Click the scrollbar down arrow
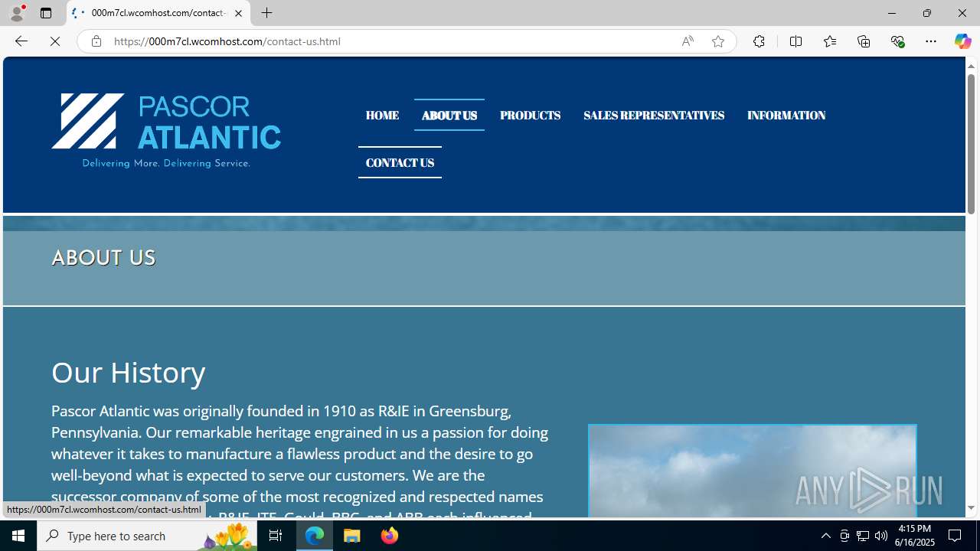 (x=971, y=508)
